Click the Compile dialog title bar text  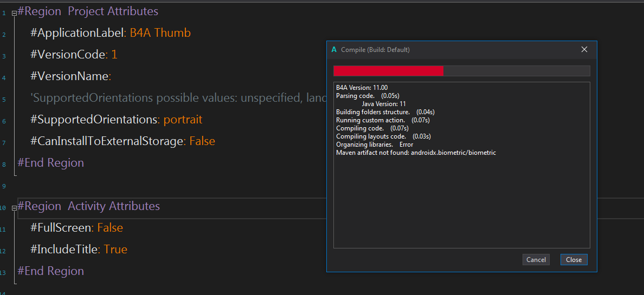pos(375,50)
